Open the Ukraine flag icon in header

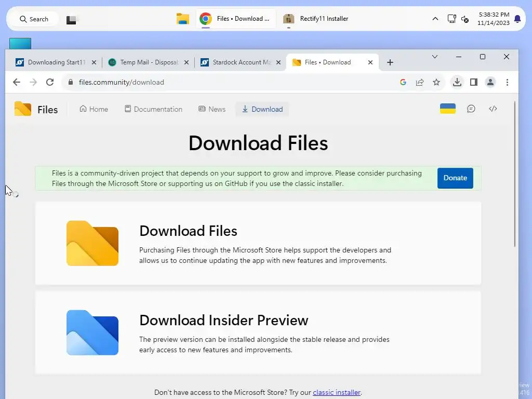[447, 109]
